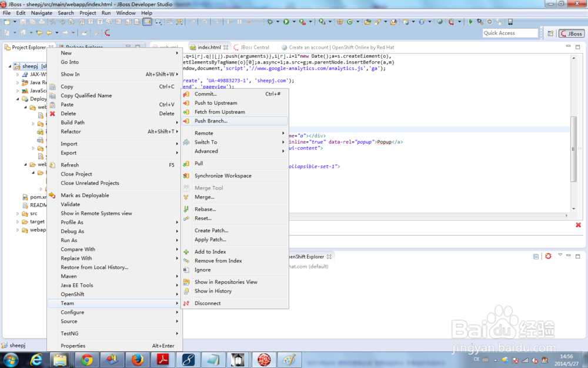This screenshot has height=368, width=588.
Task: Open Internet Explorer from the taskbar
Action: (x=36, y=360)
